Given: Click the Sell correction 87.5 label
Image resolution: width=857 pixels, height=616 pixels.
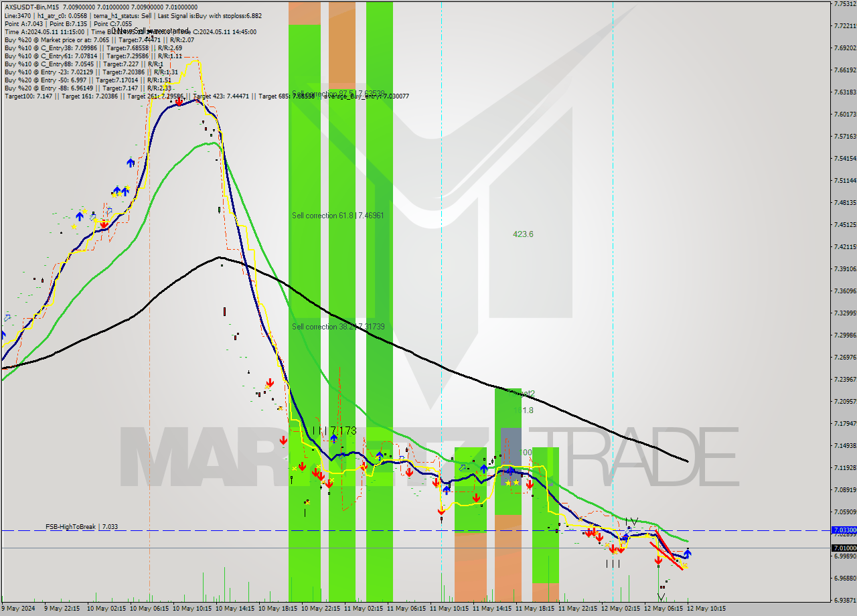Looking at the screenshot, I should tap(337, 94).
